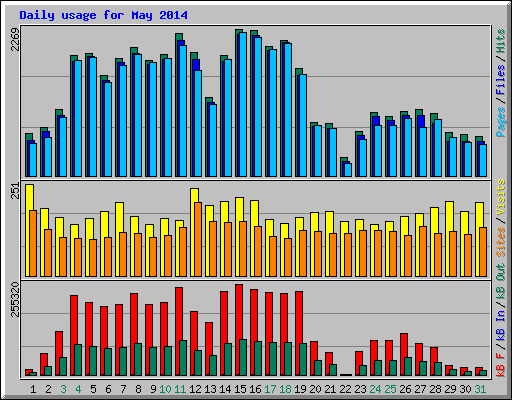
Task: Click the 255320 axis value label
Action: click(x=15, y=299)
